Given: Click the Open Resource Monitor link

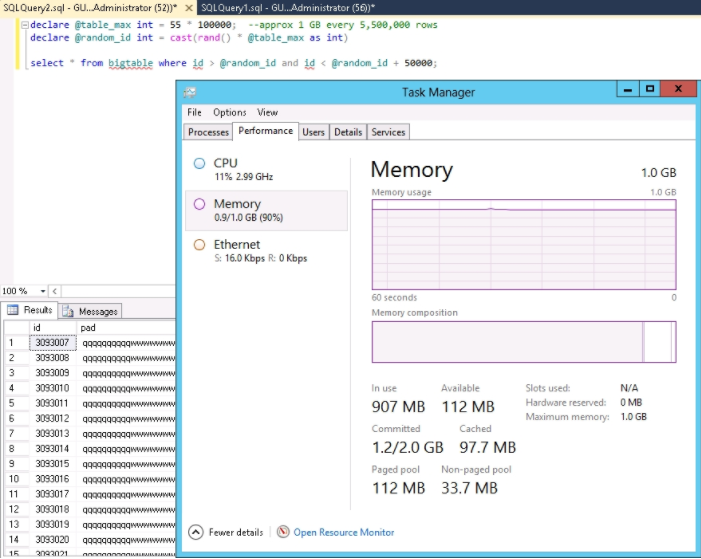Looking at the screenshot, I should (x=344, y=532).
